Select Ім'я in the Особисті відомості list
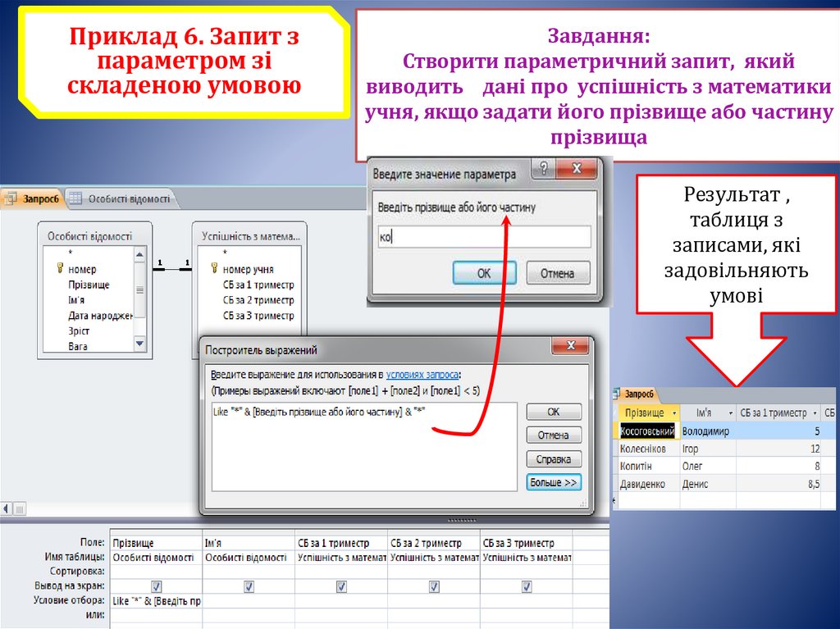840x629 pixels. coord(76,300)
